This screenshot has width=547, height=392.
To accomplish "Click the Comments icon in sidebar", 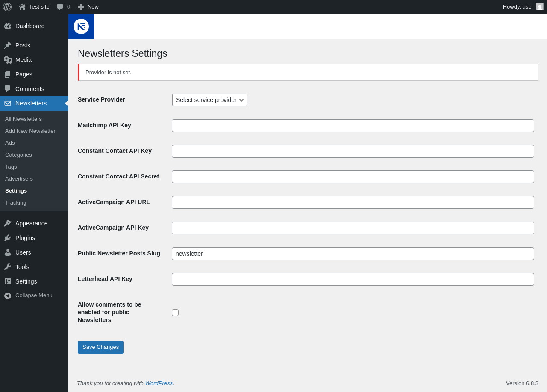I will [8, 89].
